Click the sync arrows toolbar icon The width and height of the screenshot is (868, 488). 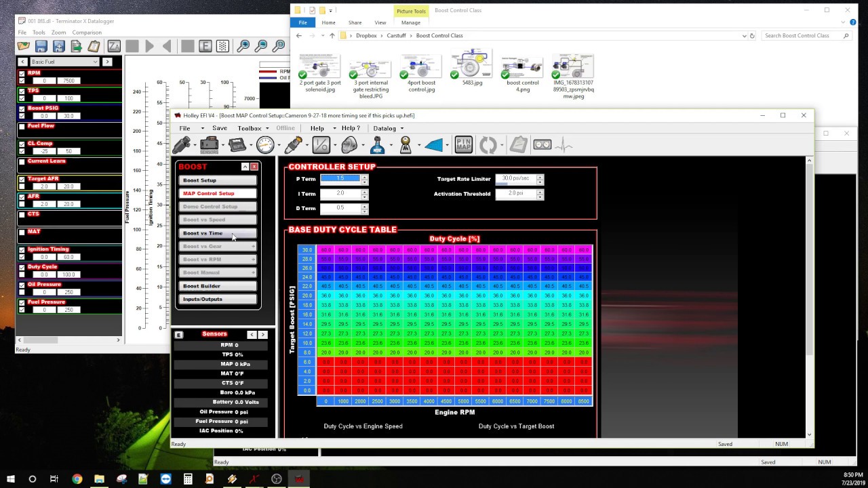point(488,144)
